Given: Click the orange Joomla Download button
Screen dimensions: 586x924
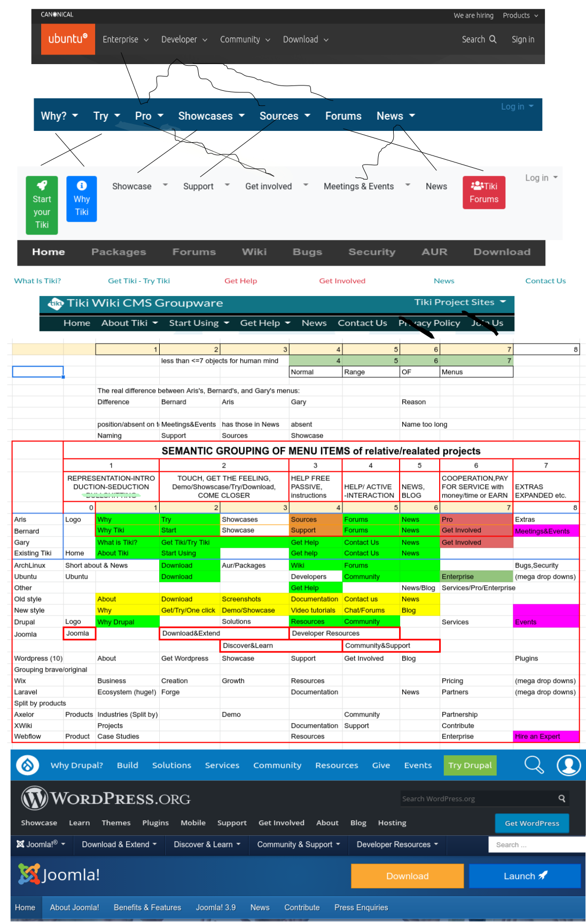Looking at the screenshot, I should pyautogui.click(x=407, y=876).
